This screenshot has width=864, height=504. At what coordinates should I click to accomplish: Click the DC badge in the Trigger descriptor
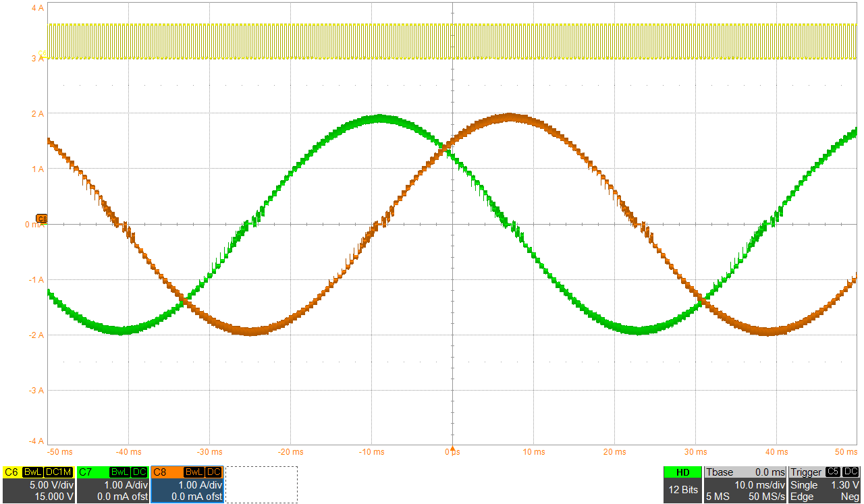coord(850,472)
